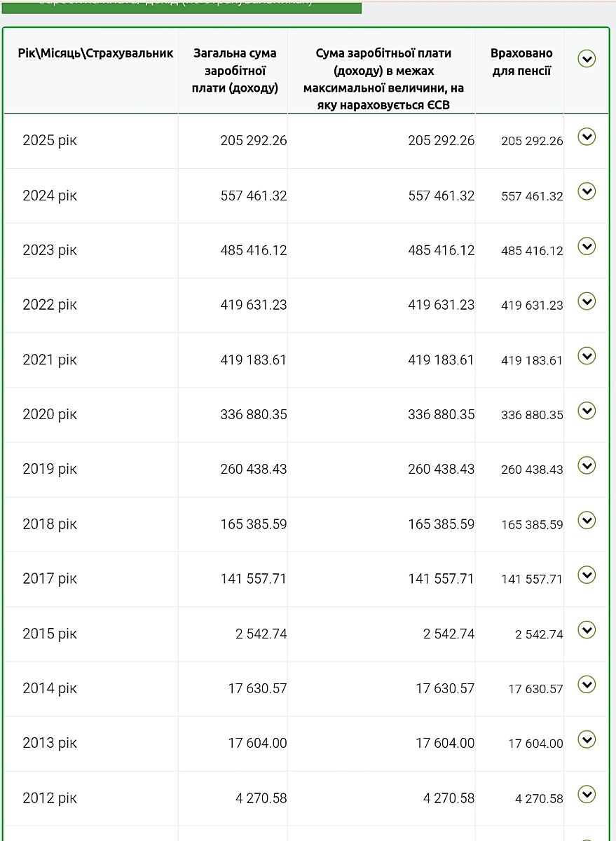
Task: Expand the 2013 рік row
Action: coord(587,739)
